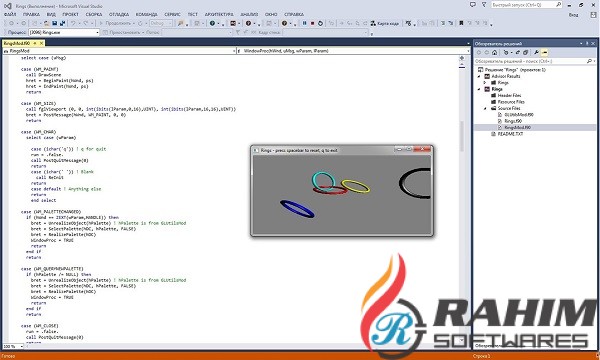Open the feedback speech-bubble icon in title bar
The height and width of the screenshot is (360, 600).
point(473,5)
